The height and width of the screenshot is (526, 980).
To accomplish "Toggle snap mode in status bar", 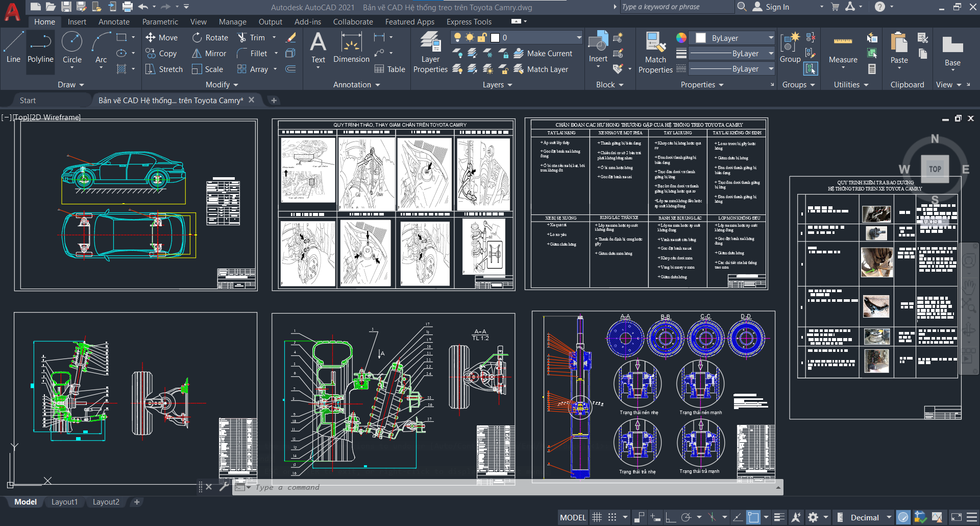I will tap(612, 517).
